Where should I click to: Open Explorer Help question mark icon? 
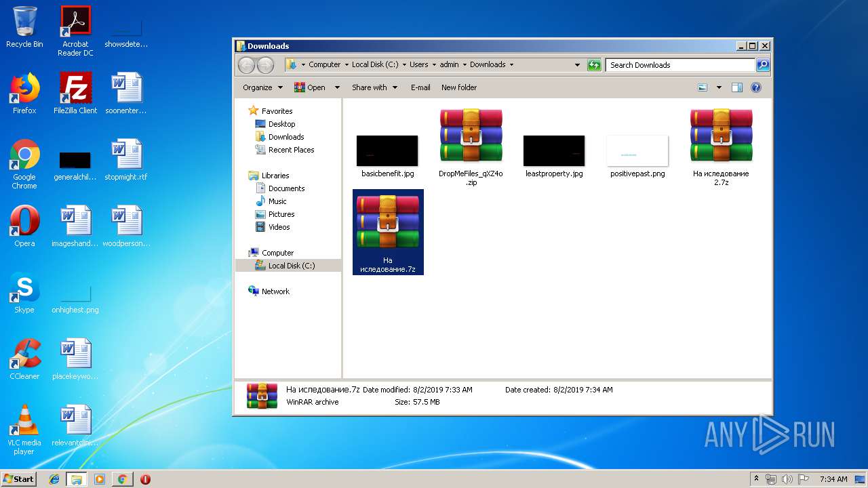[756, 87]
